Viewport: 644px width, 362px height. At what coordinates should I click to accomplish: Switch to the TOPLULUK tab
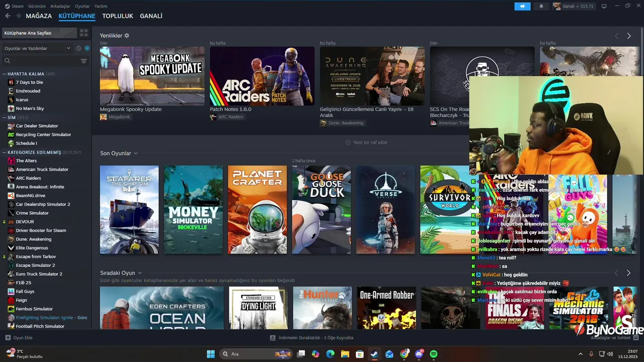coord(118,16)
